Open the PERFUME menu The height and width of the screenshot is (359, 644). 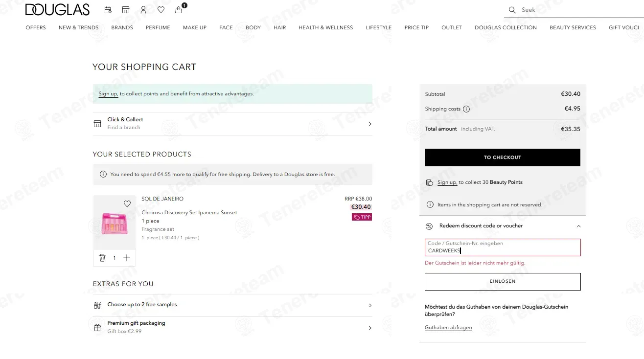click(x=158, y=27)
